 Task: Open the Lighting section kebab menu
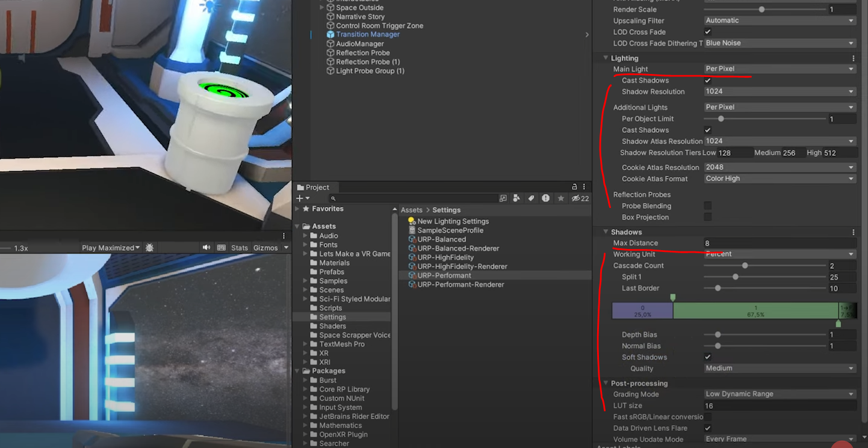[x=854, y=58]
